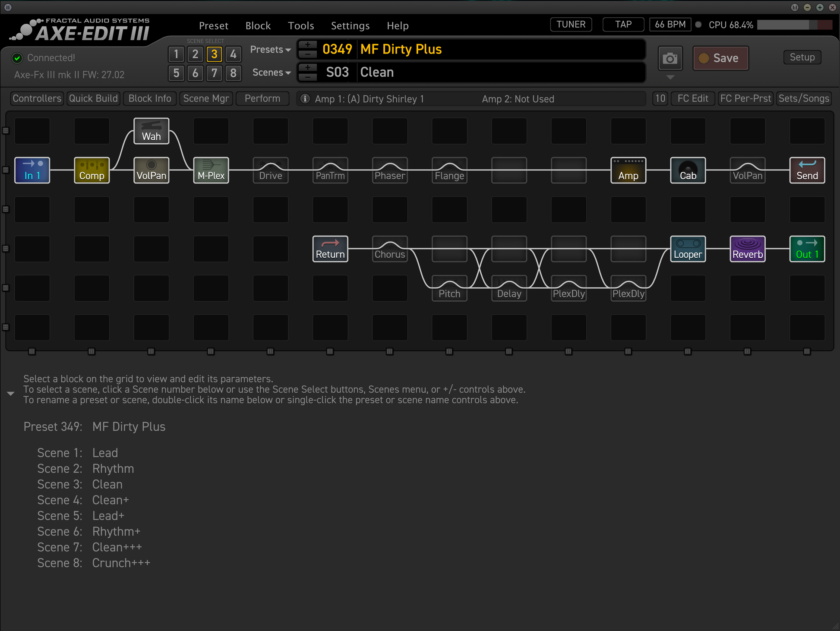The width and height of the screenshot is (840, 631).
Task: Click the CPU usage meter bar
Action: click(x=794, y=25)
